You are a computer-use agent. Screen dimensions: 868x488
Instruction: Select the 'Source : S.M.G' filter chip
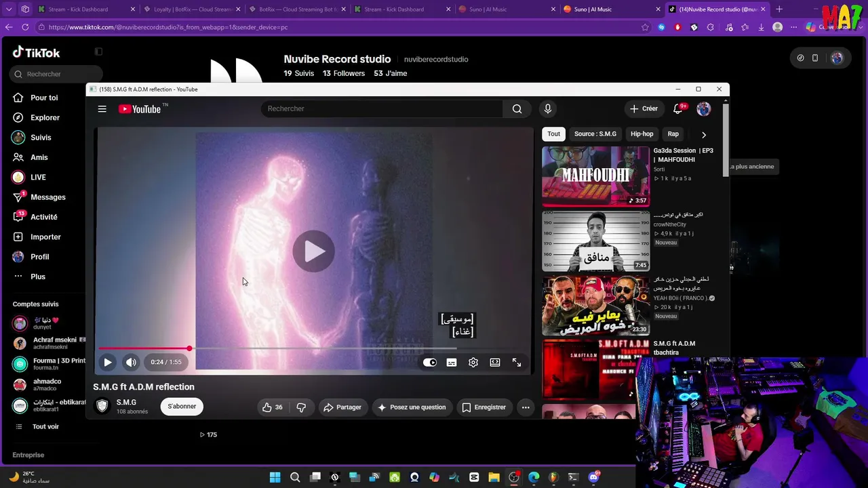(x=595, y=134)
